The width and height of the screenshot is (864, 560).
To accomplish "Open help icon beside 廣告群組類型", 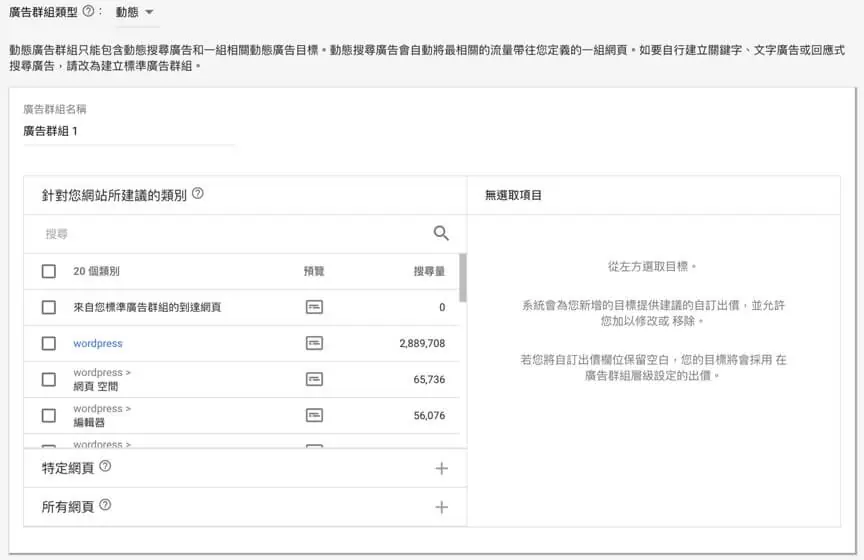I will (x=88, y=11).
